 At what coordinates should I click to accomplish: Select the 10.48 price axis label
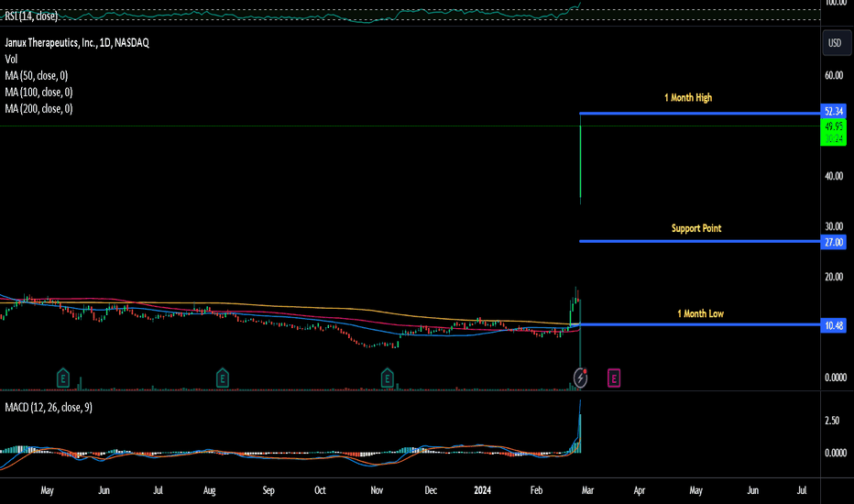click(x=834, y=325)
